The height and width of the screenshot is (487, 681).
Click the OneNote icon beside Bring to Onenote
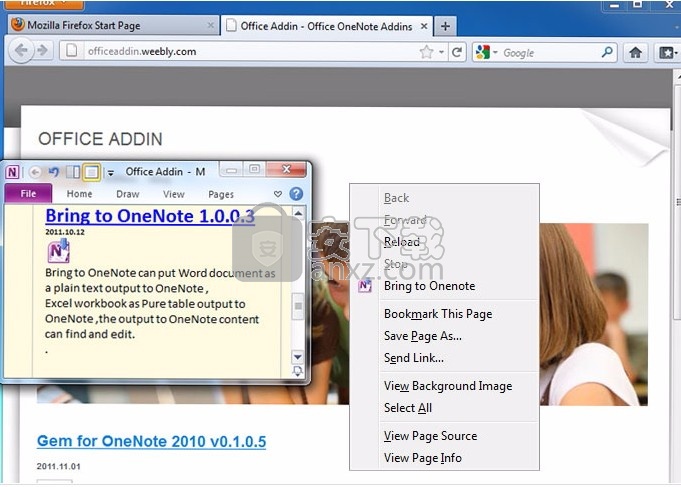click(x=365, y=286)
